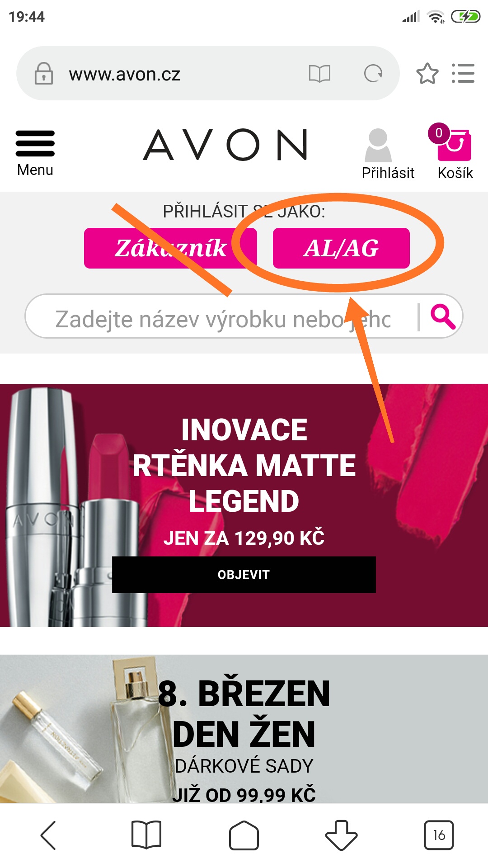Open browser list menu icon

click(x=463, y=73)
